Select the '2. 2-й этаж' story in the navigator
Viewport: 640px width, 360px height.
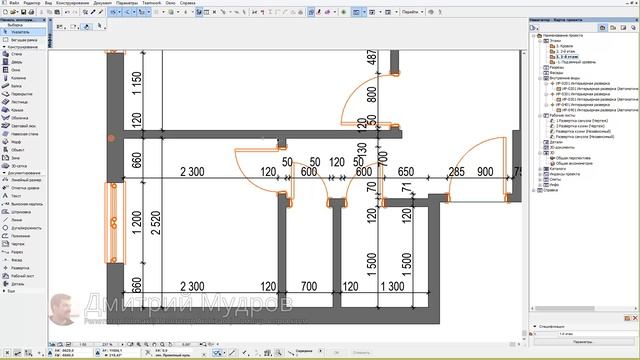coord(566,51)
